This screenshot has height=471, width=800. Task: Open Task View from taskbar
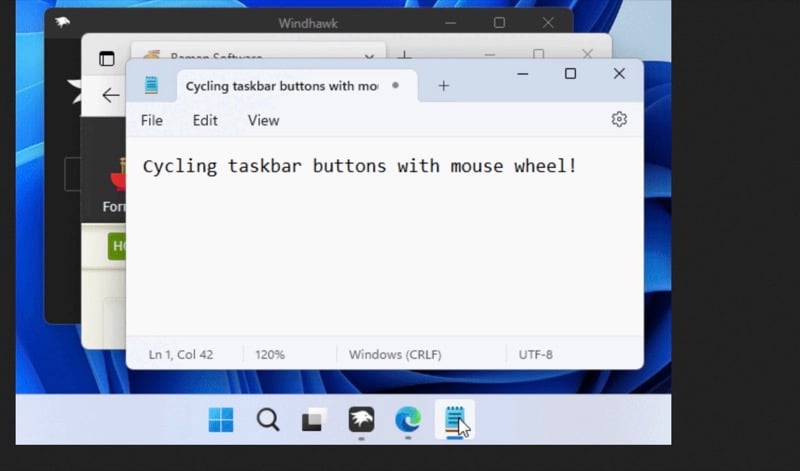pyautogui.click(x=314, y=419)
